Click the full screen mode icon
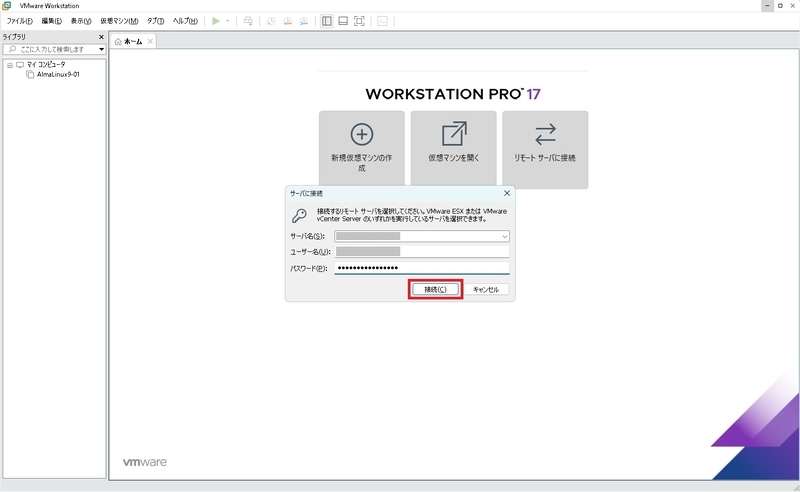This screenshot has width=800, height=492. pyautogui.click(x=359, y=21)
